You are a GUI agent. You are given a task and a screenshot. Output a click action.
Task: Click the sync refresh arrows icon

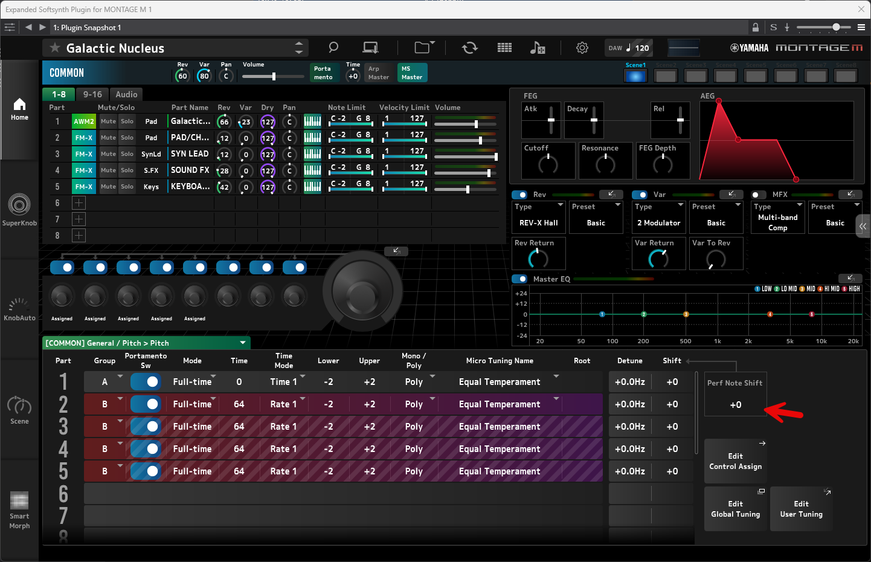pos(469,48)
